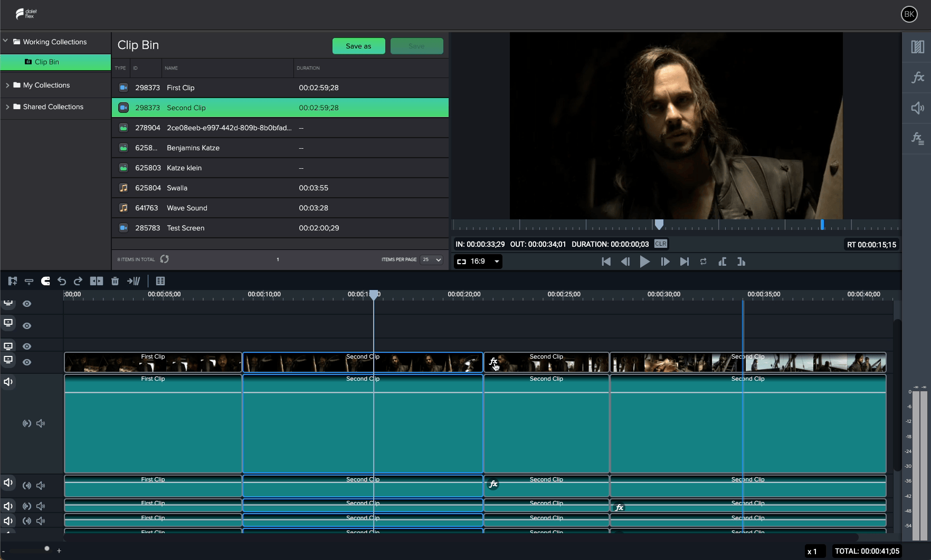Click the add video track icon
931x560 pixels.
click(13, 281)
